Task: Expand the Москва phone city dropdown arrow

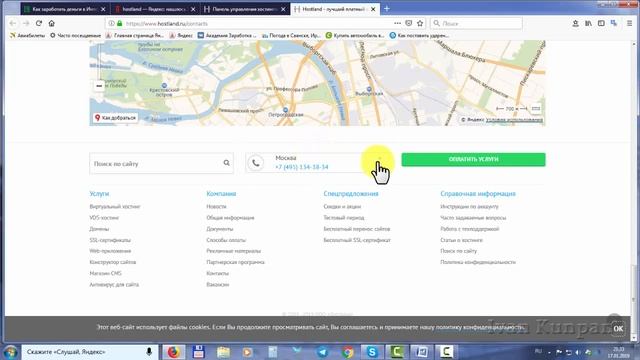Action: 380,158
